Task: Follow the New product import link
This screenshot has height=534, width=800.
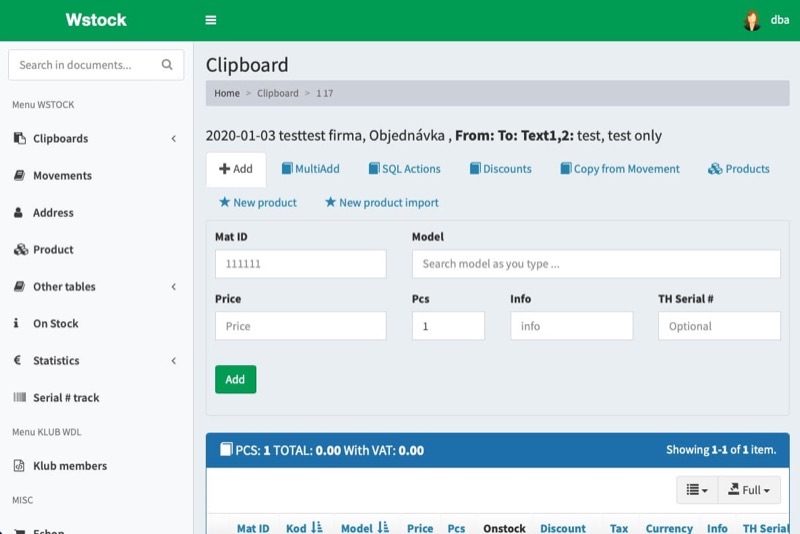Action: [x=382, y=202]
